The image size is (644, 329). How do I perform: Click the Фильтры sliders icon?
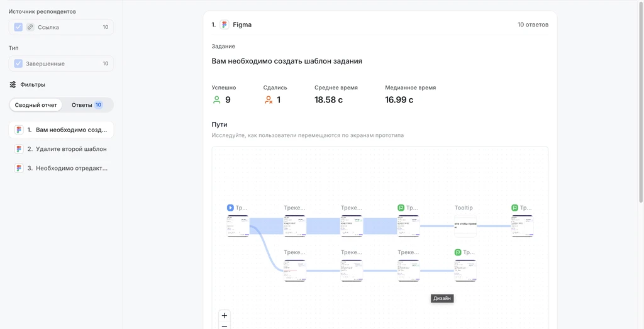click(x=13, y=85)
